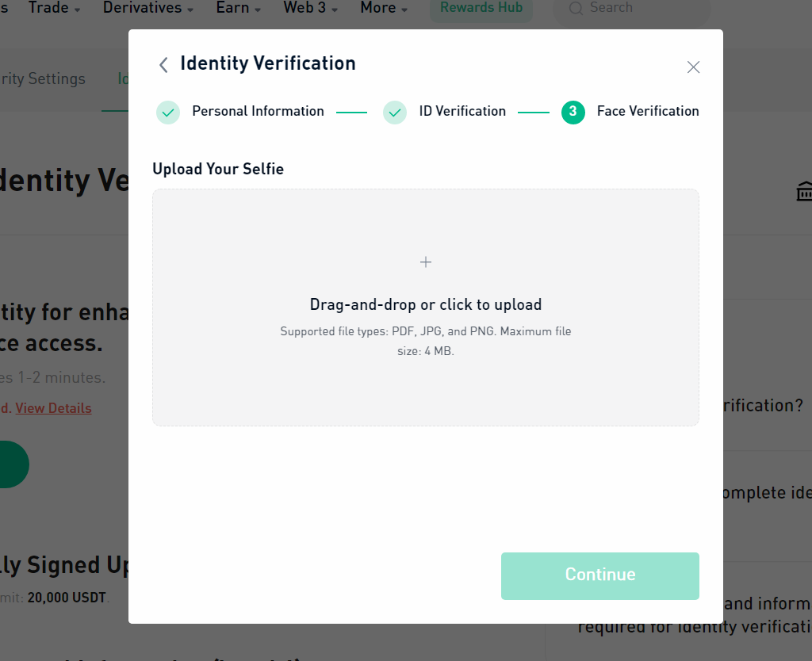Click the Continue button
Screen dimensions: 812x661
[x=599, y=575]
